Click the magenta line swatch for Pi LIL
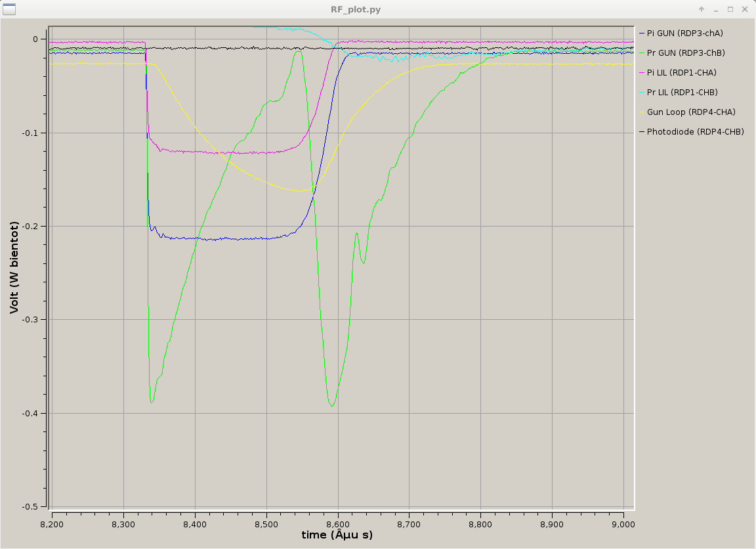The image size is (756, 549). pos(641,72)
